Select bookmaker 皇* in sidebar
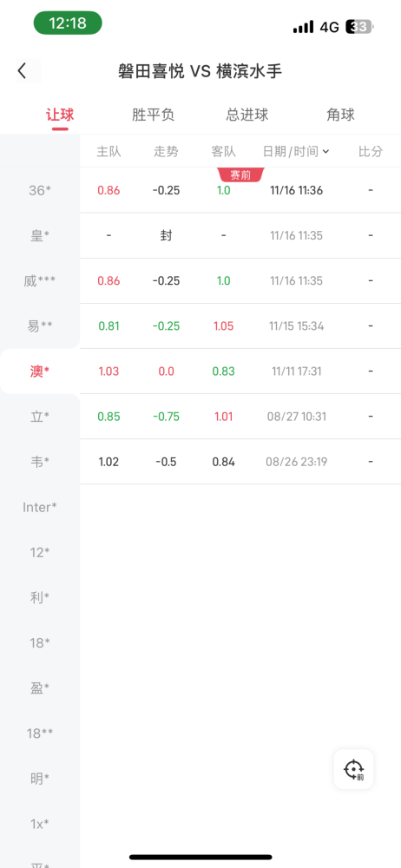Viewport: 401px width, 868px height. point(40,236)
